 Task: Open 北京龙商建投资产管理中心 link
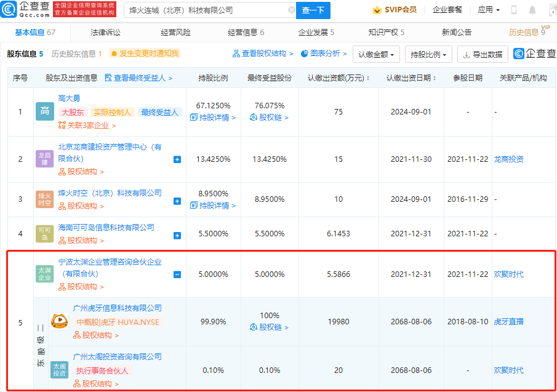pos(110,153)
